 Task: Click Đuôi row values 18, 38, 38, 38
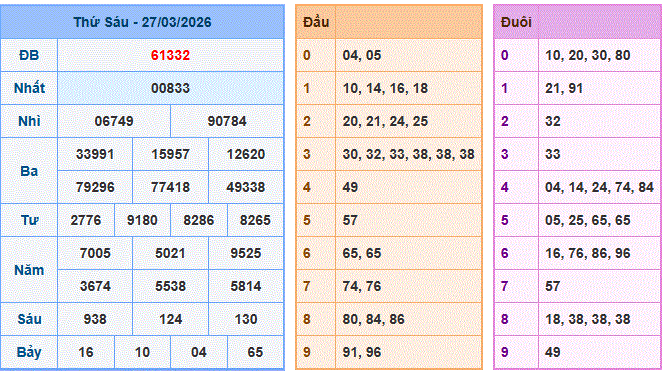588,319
